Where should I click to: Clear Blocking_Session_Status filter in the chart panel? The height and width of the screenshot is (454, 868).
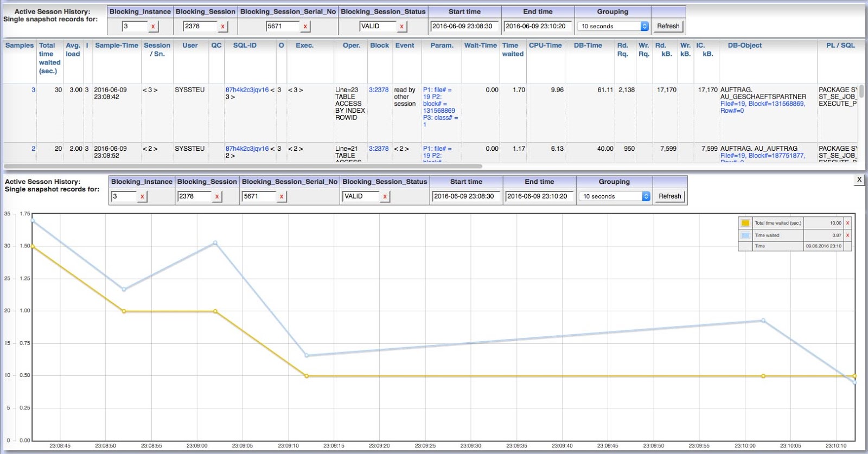[385, 196]
